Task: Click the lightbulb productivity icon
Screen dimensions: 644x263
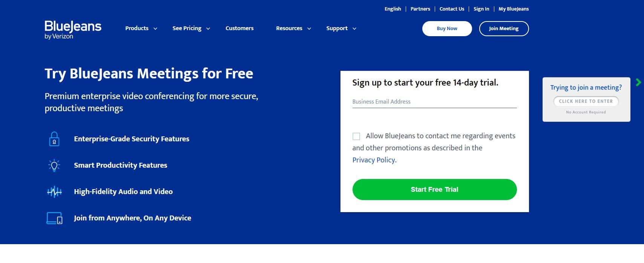Action: tap(54, 165)
